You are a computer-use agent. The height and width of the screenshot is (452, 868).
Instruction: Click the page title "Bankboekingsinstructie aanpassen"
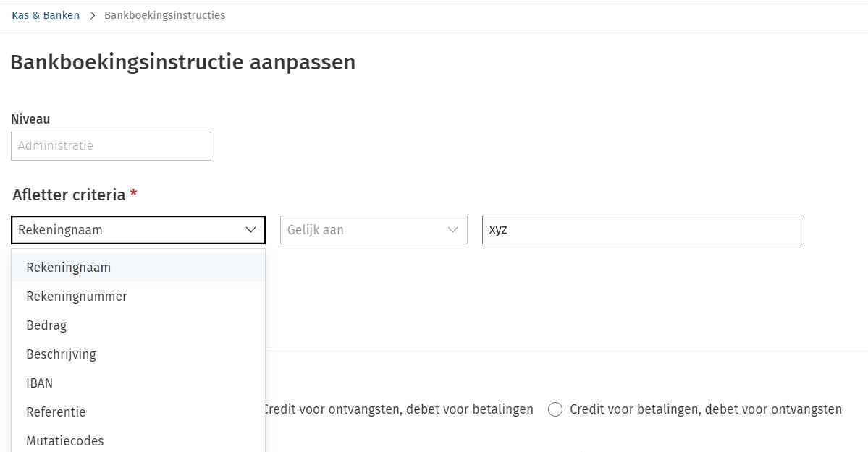pyautogui.click(x=182, y=63)
